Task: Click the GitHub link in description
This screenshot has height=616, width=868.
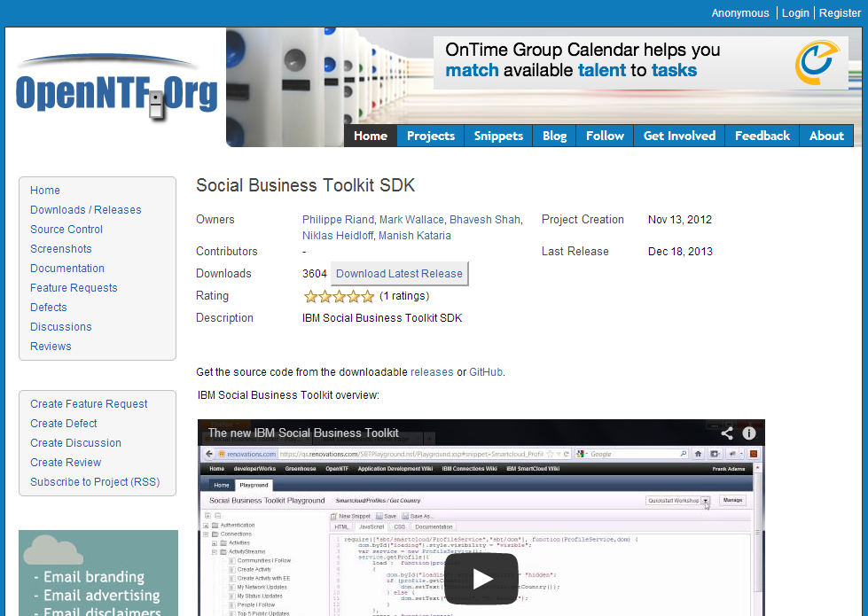Action: (x=486, y=372)
